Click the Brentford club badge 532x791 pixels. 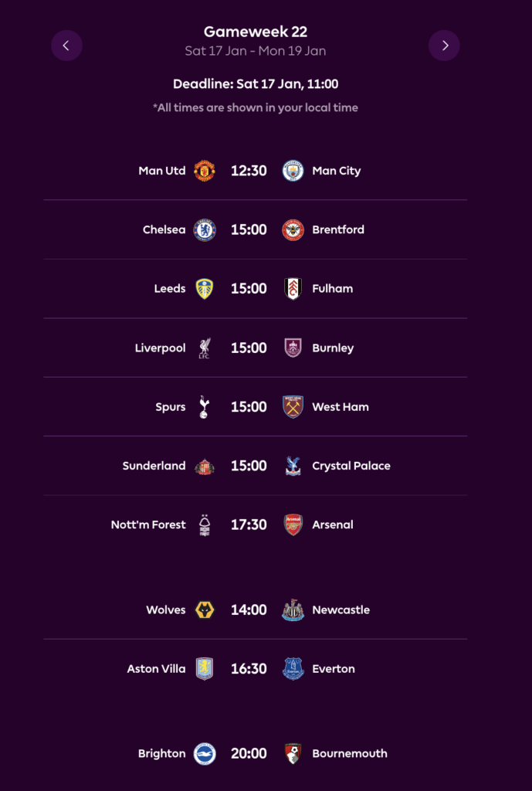293,229
